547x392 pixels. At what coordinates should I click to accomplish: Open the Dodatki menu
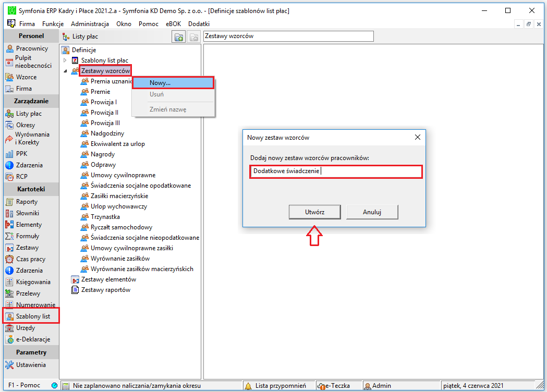(199, 23)
